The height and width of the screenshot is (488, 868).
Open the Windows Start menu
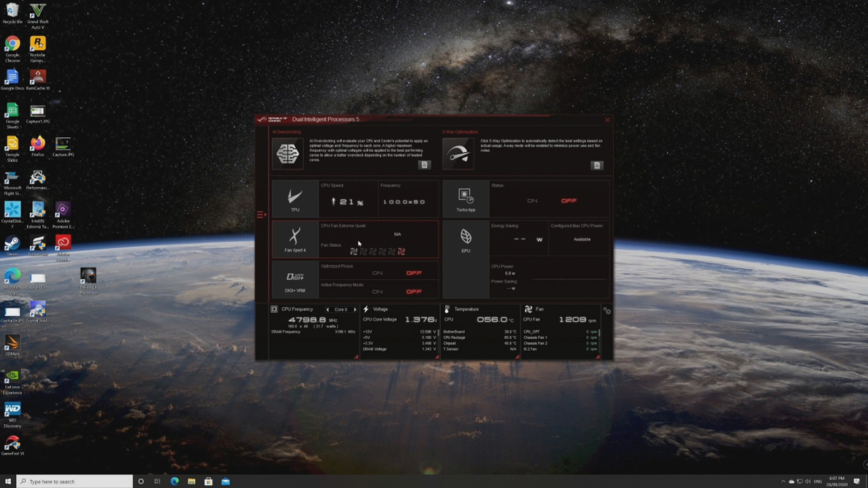pos(8,481)
